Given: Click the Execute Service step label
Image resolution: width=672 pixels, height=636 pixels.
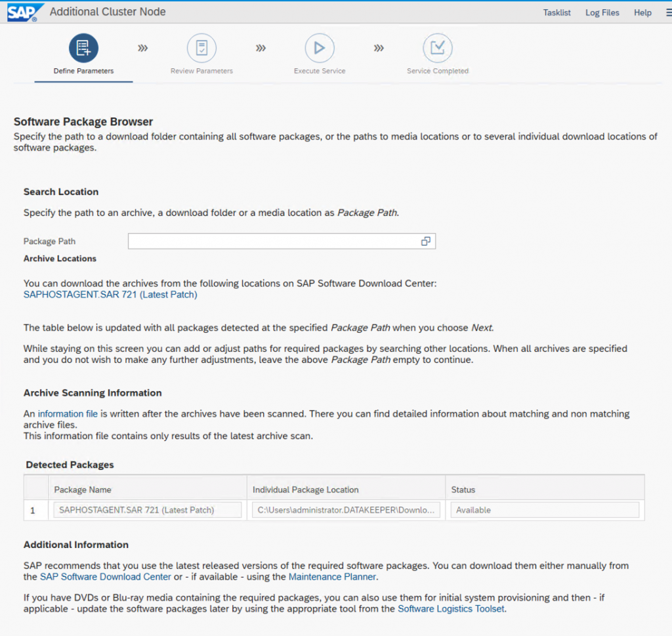Looking at the screenshot, I should [x=320, y=71].
